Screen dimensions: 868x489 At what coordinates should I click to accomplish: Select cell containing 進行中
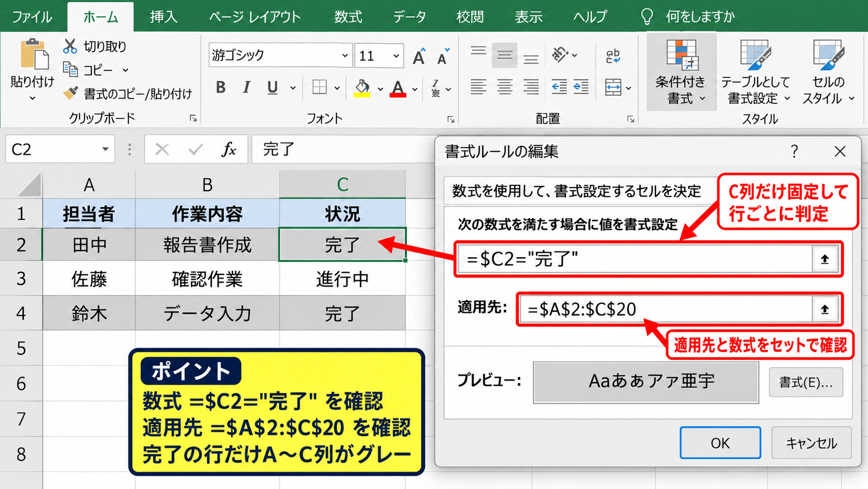(x=342, y=279)
